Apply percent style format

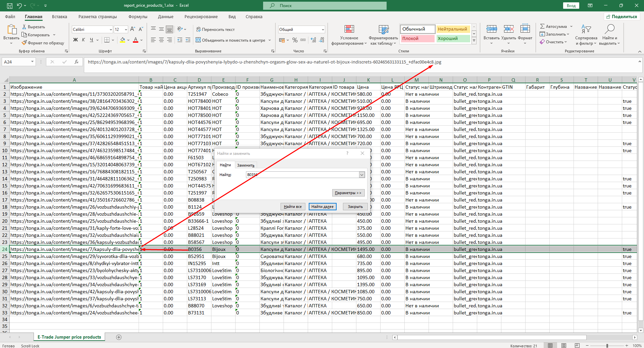point(295,40)
